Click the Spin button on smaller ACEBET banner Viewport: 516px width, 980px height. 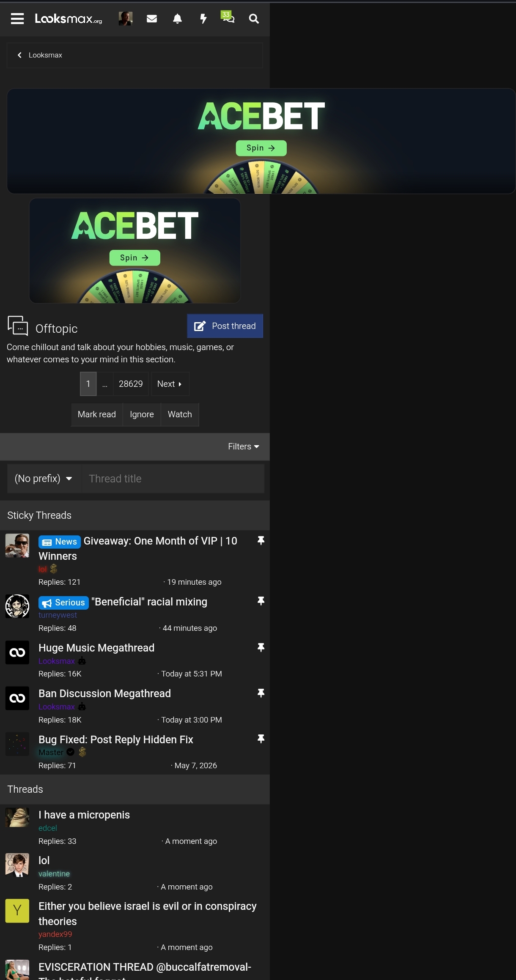coord(134,257)
